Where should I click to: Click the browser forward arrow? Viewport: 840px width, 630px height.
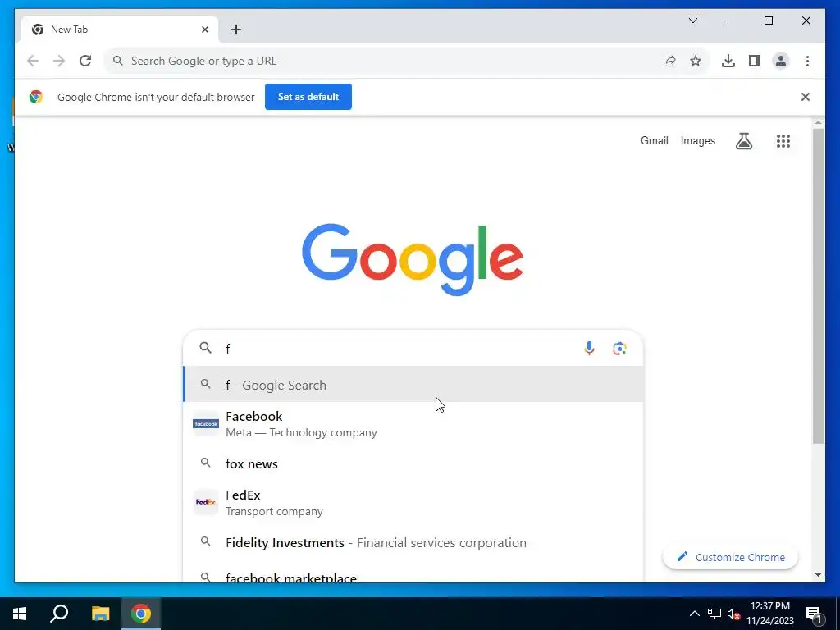[59, 61]
